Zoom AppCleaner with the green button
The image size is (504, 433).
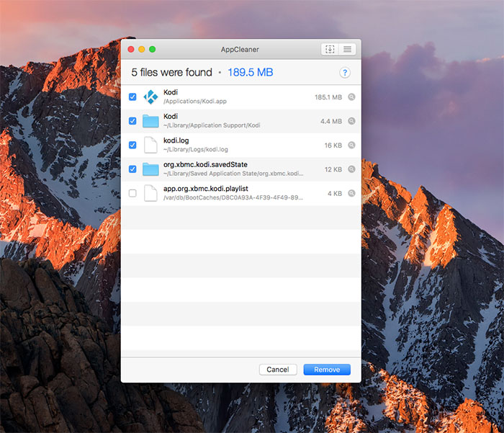(153, 49)
